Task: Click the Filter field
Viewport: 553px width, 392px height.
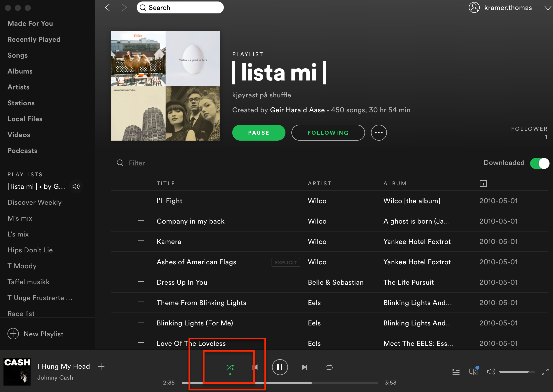Action: pyautogui.click(x=137, y=163)
